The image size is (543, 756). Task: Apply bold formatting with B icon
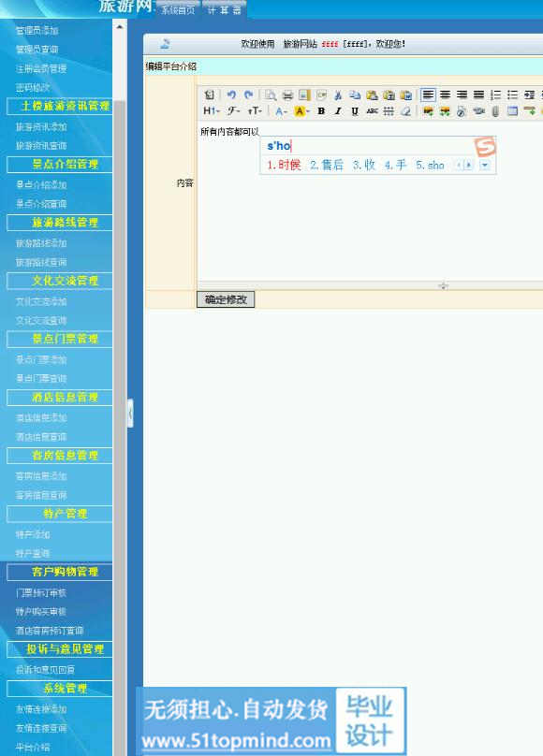pyautogui.click(x=321, y=111)
